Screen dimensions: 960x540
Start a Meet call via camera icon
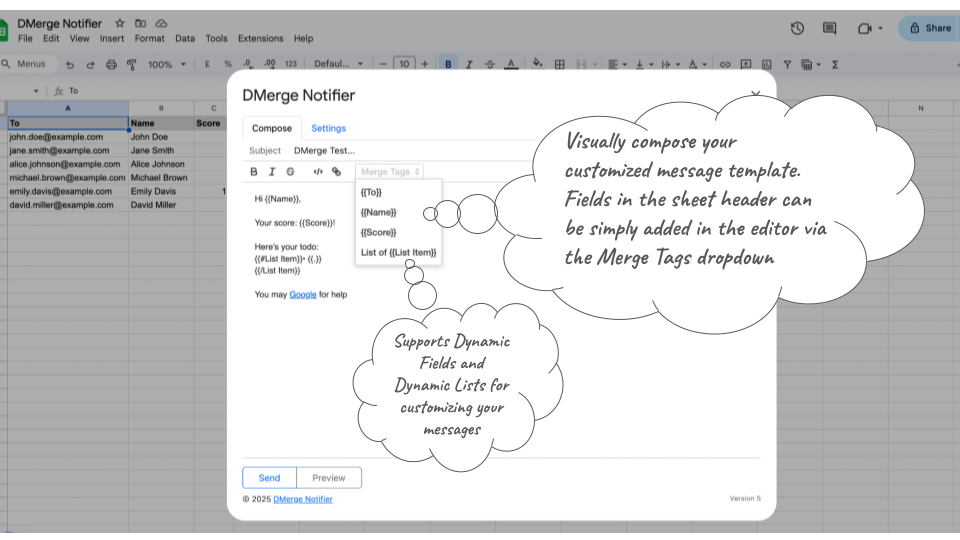point(864,28)
